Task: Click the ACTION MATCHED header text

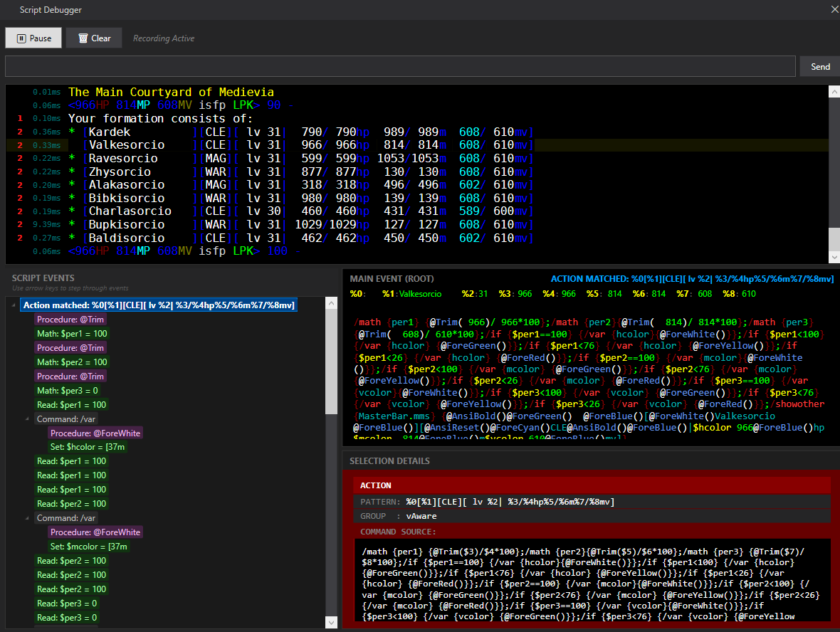Action: coord(692,278)
